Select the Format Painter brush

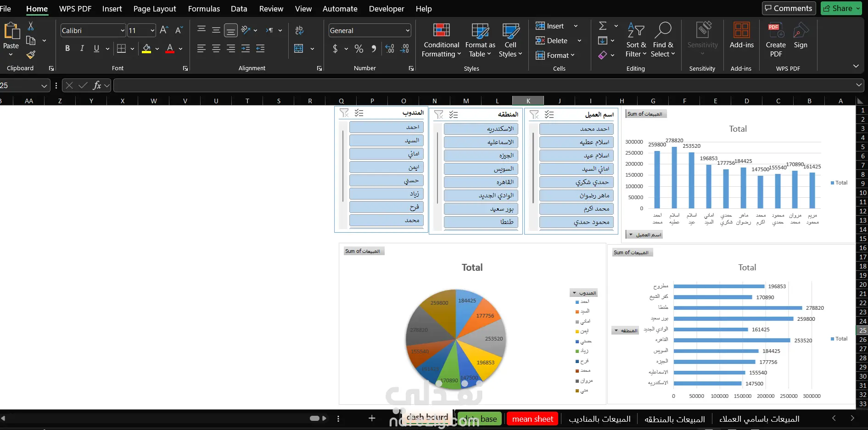click(31, 55)
